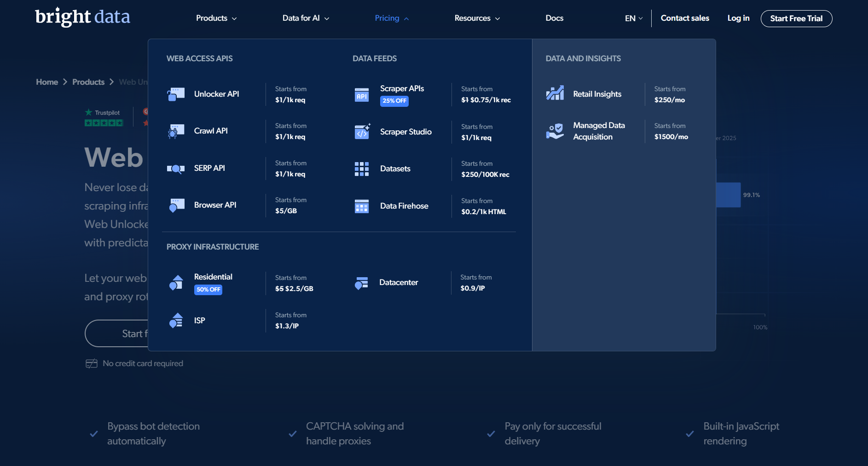Open Retail Insights pricing
Image resolution: width=868 pixels, height=466 pixels.
(x=597, y=94)
